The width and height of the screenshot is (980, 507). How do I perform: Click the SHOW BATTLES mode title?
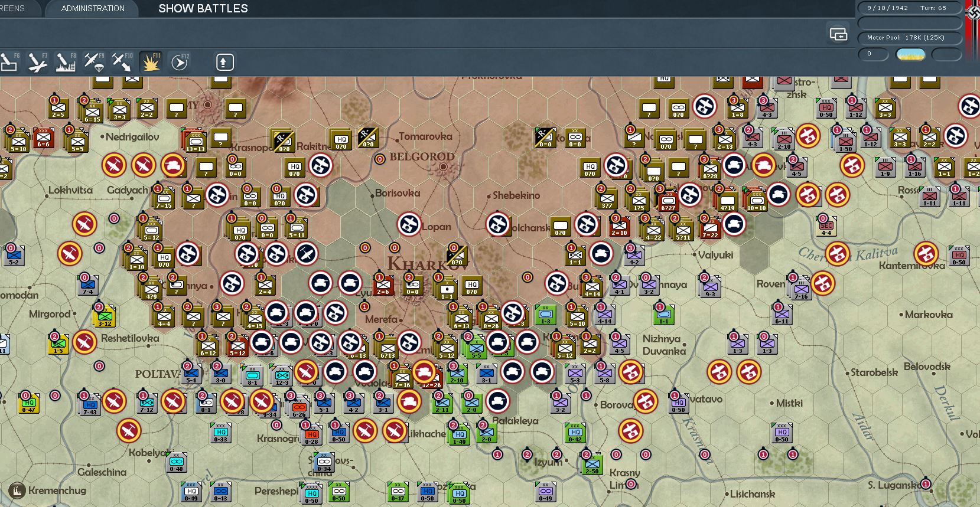point(203,8)
